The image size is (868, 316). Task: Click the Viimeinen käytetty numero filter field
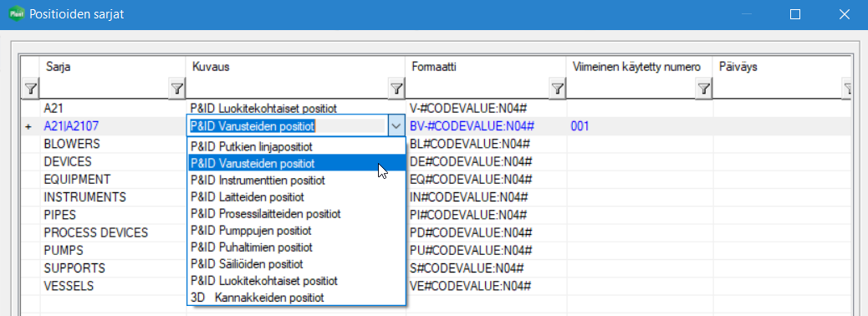click(631, 88)
